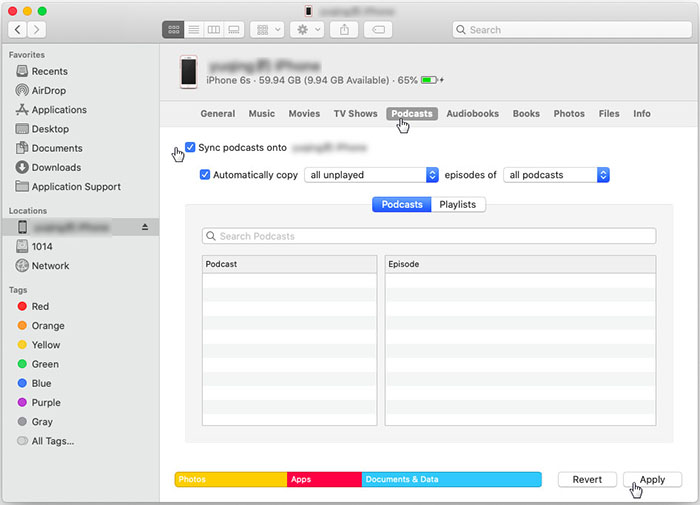Screen dimensions: 700x505
Task: Open the Photos tab
Action: click(x=569, y=113)
